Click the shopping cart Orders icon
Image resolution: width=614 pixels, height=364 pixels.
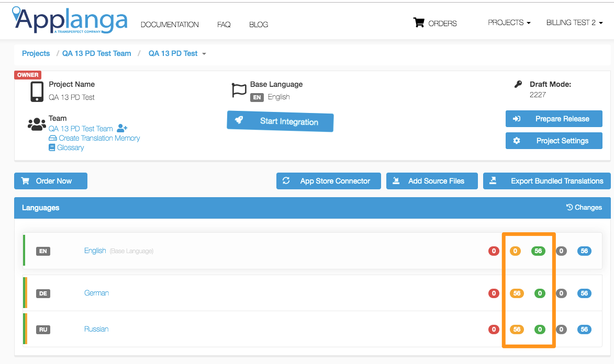point(418,23)
